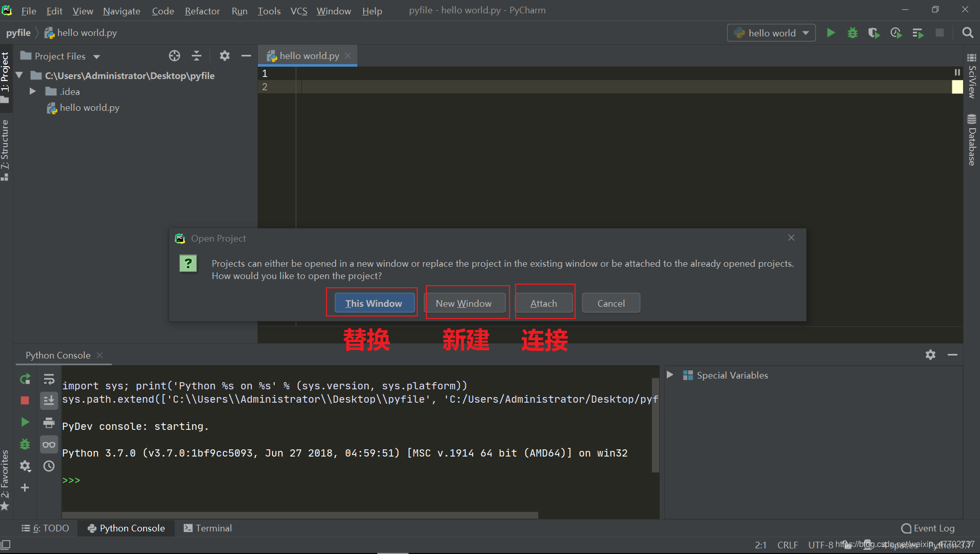Open the Favorites side tab

(5, 480)
